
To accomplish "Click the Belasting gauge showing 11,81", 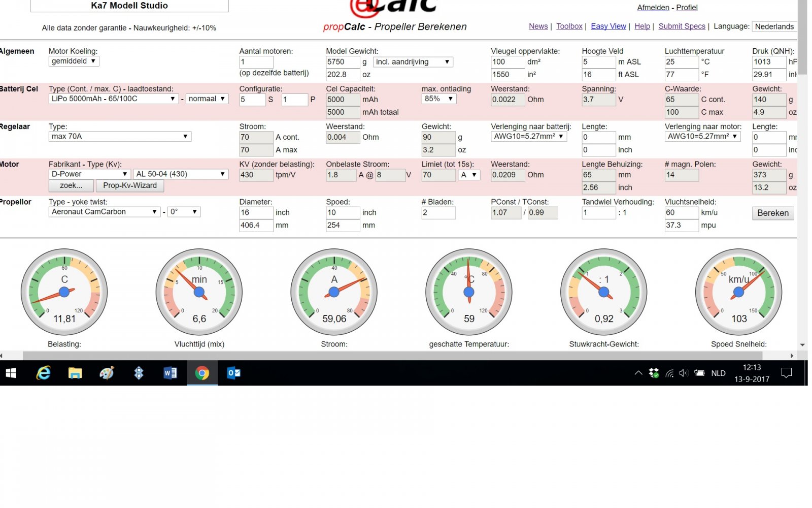I will (64, 292).
